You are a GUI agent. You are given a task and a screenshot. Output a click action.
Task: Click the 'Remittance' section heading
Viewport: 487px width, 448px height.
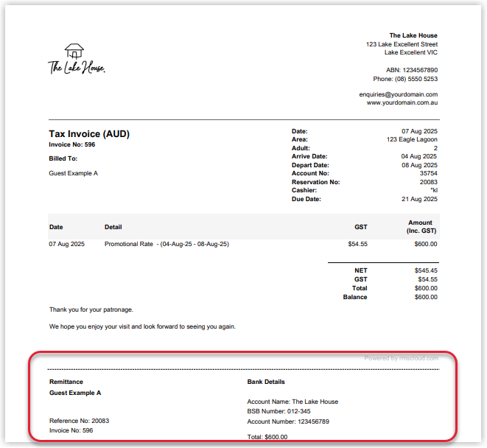pyautogui.click(x=66, y=382)
